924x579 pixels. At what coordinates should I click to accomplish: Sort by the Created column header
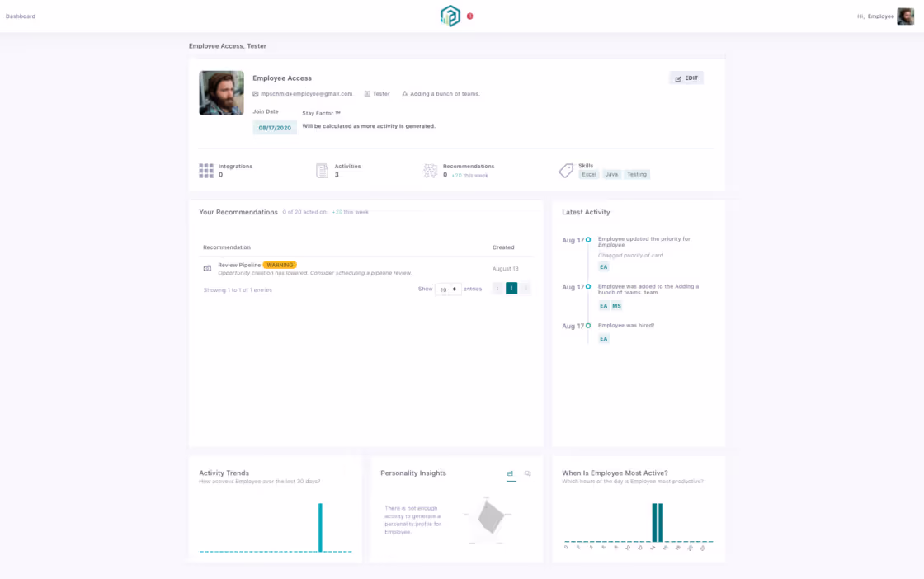[503, 247]
